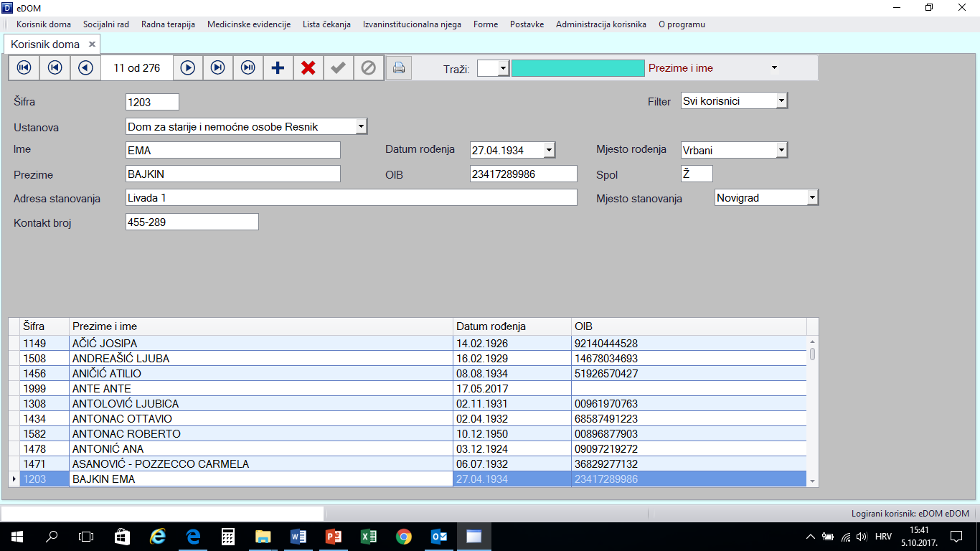Open Excel from taskbar
Viewport: 980px width, 551px height.
click(369, 537)
